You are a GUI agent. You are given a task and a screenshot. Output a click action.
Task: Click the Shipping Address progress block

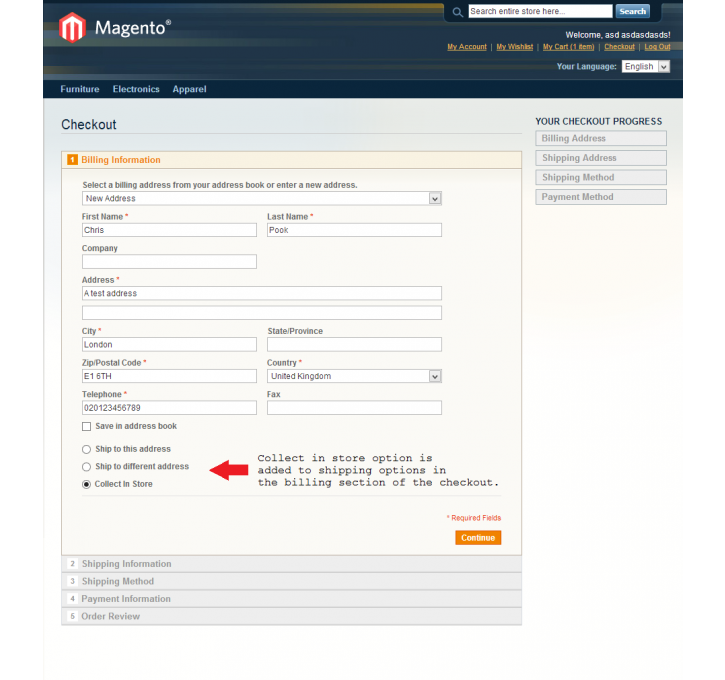(x=601, y=158)
